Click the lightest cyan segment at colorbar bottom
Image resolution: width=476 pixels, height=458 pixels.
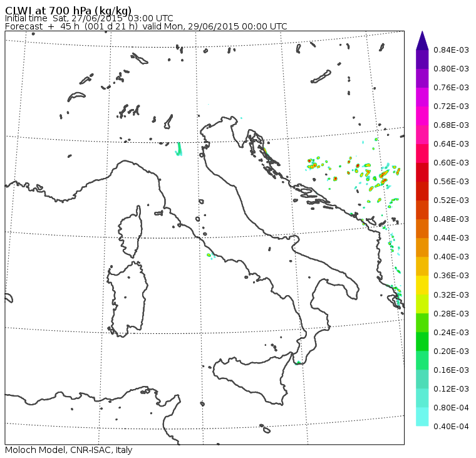pos(422,417)
